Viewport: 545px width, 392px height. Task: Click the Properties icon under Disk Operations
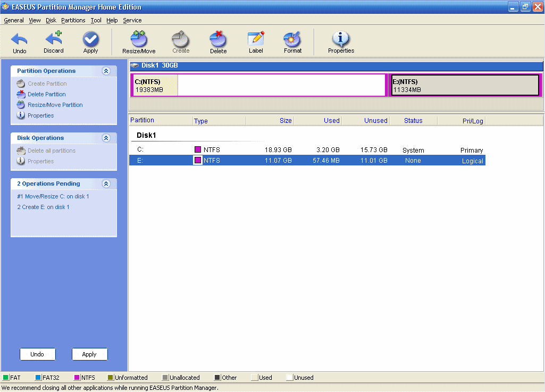(21, 161)
